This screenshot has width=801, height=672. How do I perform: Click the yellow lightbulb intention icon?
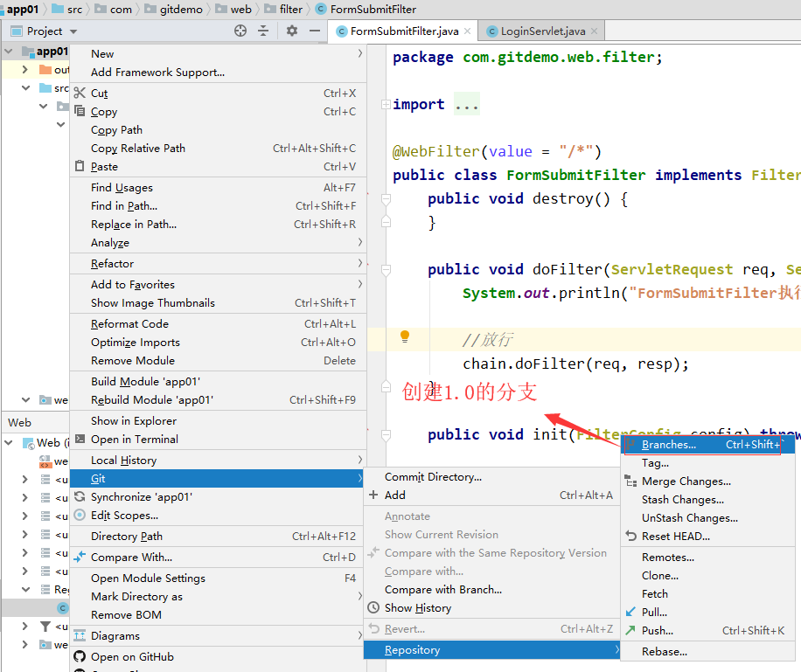tap(405, 336)
